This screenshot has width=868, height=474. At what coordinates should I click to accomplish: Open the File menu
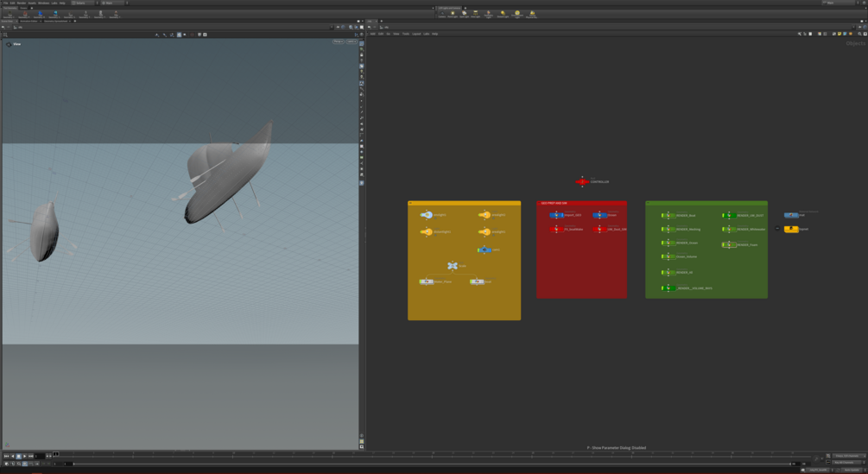coord(5,3)
